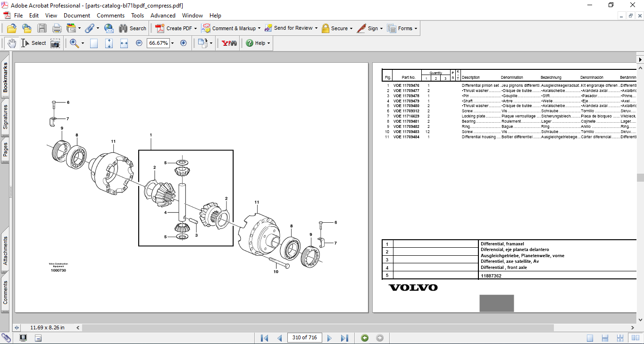Click the Fit Width double-arrow icon
This screenshot has width=644, height=344.
(x=124, y=43)
